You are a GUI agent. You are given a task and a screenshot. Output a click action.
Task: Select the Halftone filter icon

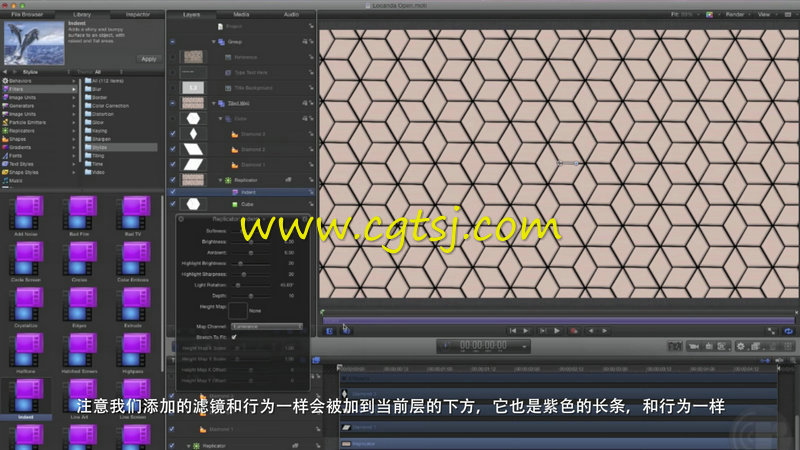26,350
